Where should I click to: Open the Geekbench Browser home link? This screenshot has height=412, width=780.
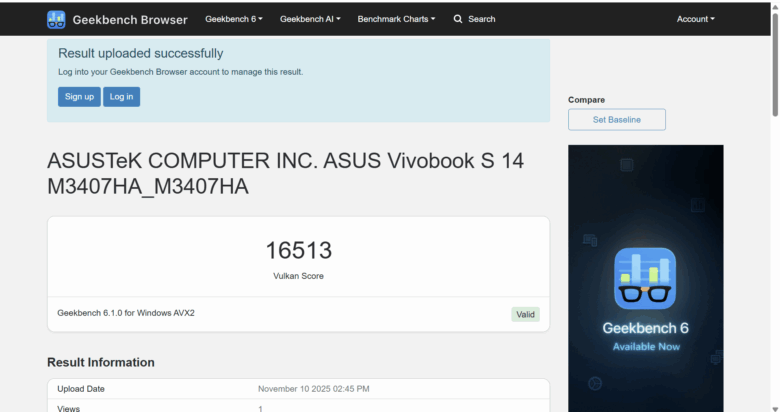130,19
